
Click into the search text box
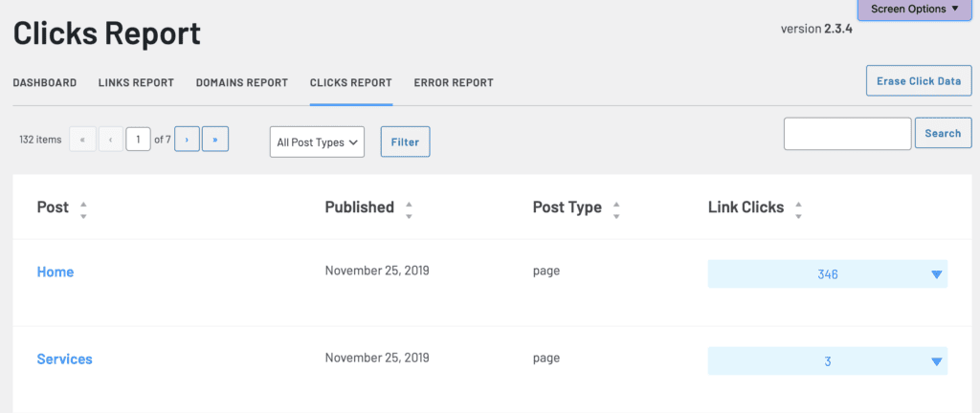tap(848, 134)
